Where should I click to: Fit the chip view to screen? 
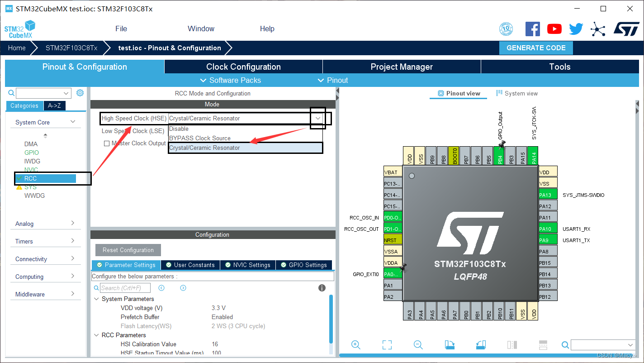click(387, 345)
